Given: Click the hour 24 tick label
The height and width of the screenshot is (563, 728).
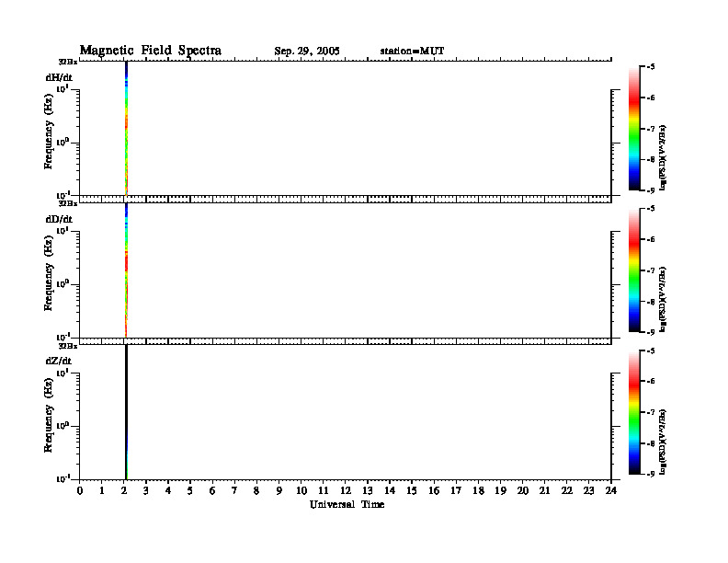Looking at the screenshot, I should click(611, 490).
